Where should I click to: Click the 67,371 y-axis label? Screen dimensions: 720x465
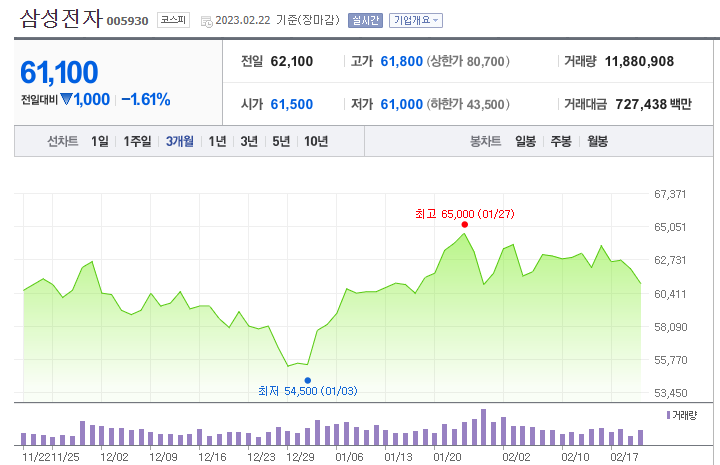point(670,194)
